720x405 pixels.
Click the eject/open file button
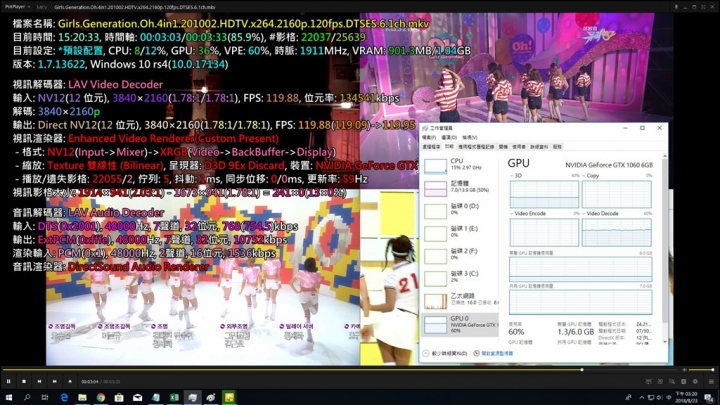(70, 381)
